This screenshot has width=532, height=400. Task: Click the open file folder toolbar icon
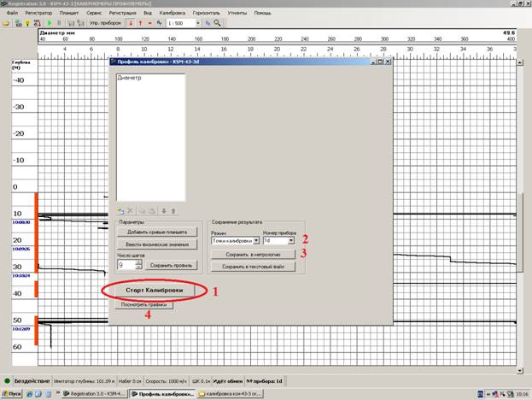click(6, 23)
